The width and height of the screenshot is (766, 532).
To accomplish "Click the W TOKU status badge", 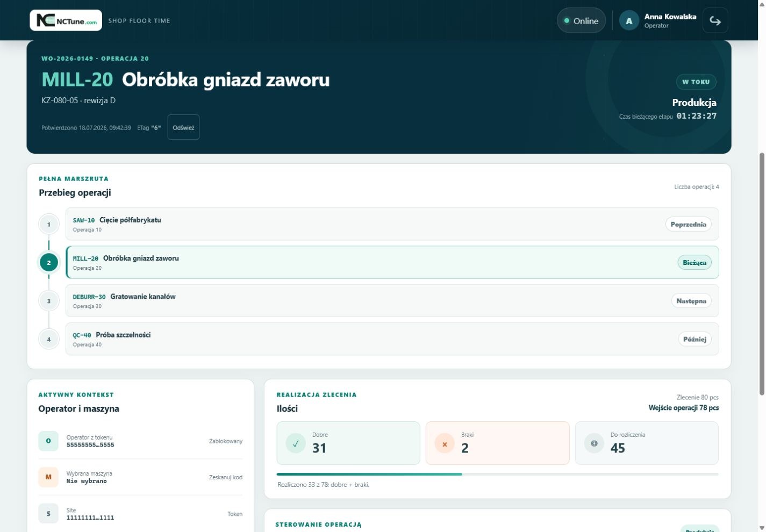I will pyautogui.click(x=696, y=82).
